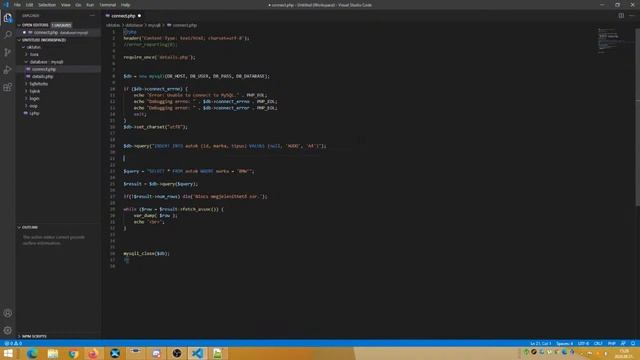Click the Windows Start button

8,353
